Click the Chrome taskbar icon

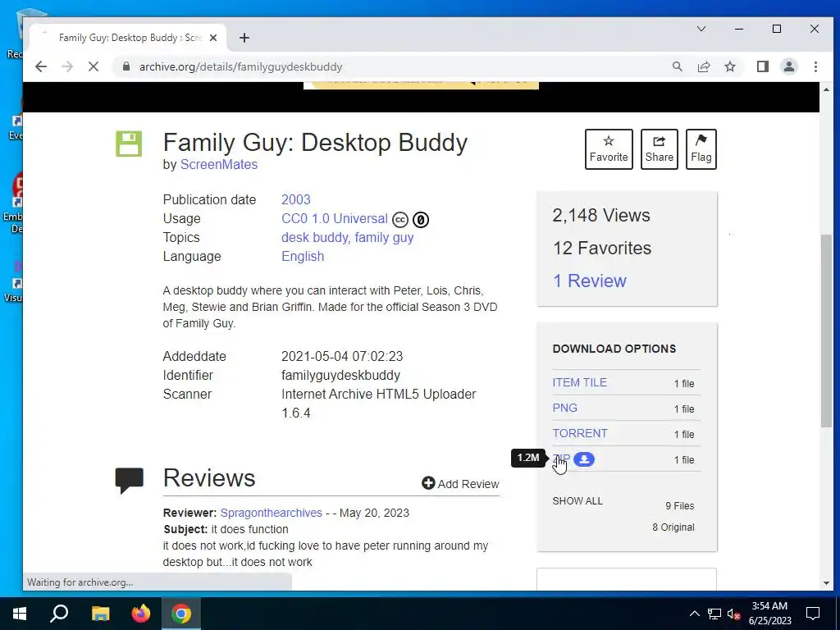point(181,614)
